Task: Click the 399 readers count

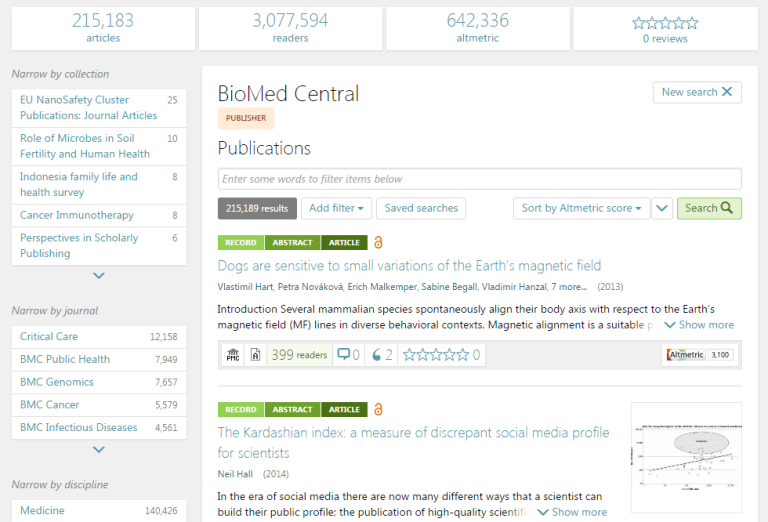Action: click(299, 355)
